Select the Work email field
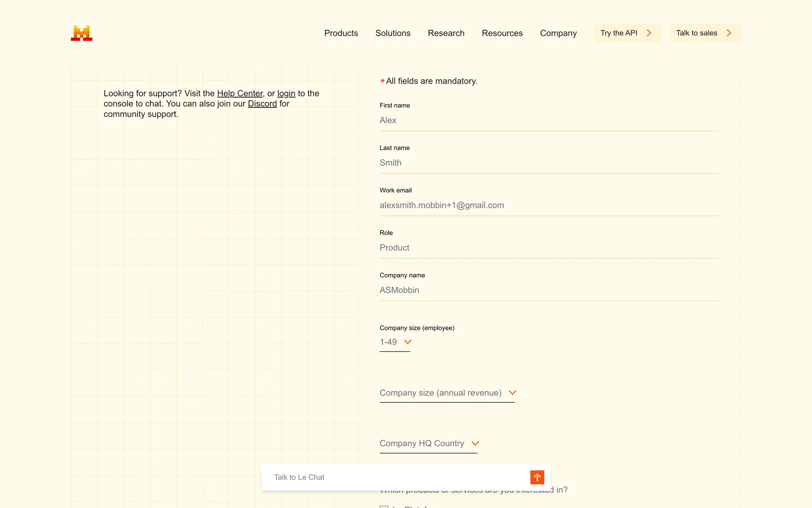The image size is (812, 508). [x=549, y=205]
